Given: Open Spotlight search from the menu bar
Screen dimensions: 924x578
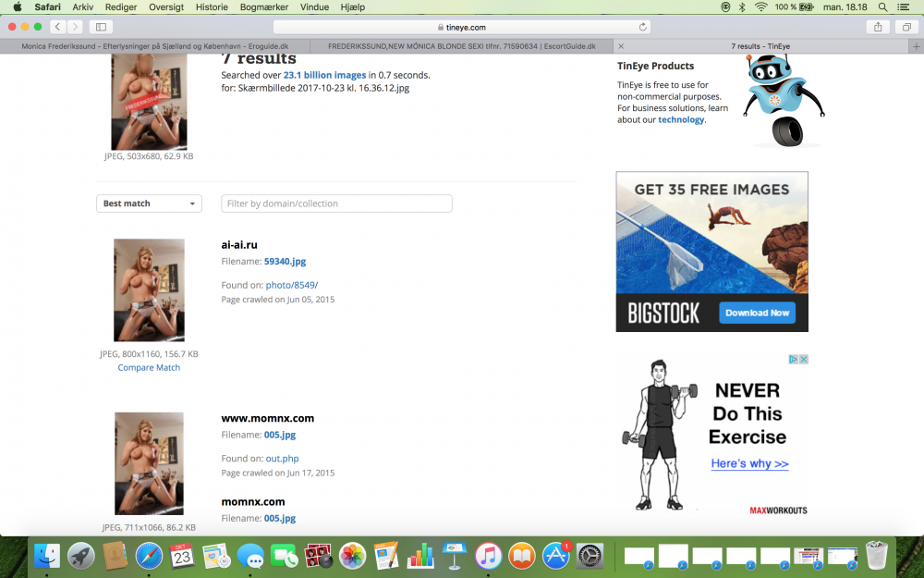Looking at the screenshot, I should pos(882,7).
